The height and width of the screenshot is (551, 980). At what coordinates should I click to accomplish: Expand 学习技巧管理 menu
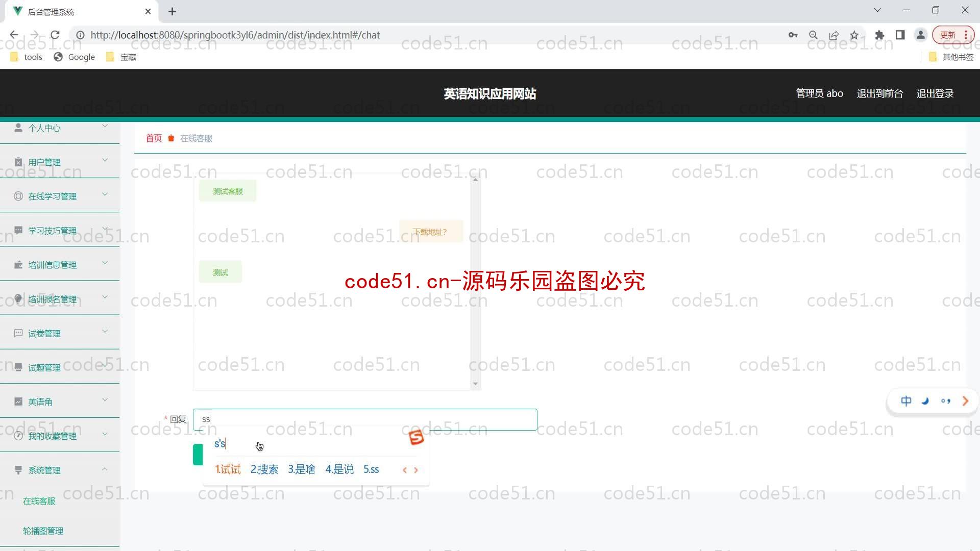[x=60, y=230]
